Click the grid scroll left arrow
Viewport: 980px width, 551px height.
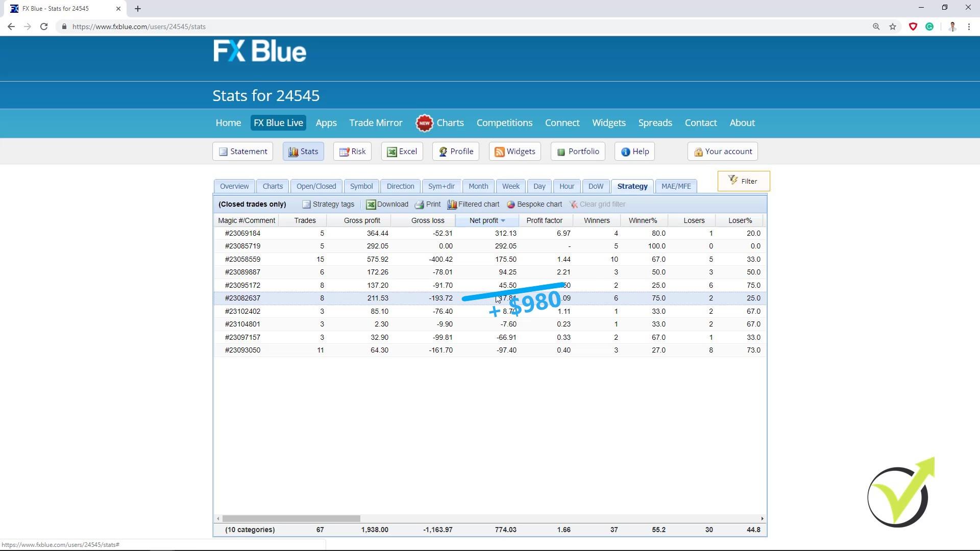tap(218, 518)
